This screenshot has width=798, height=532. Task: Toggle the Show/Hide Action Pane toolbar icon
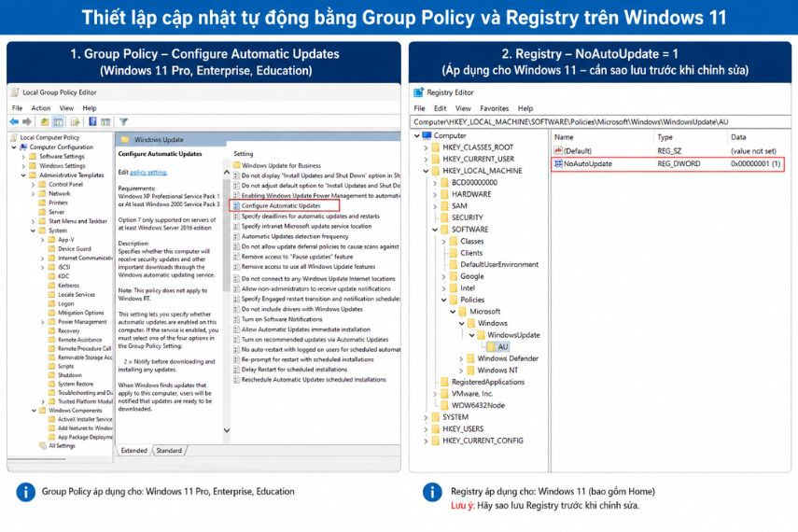pos(105,121)
